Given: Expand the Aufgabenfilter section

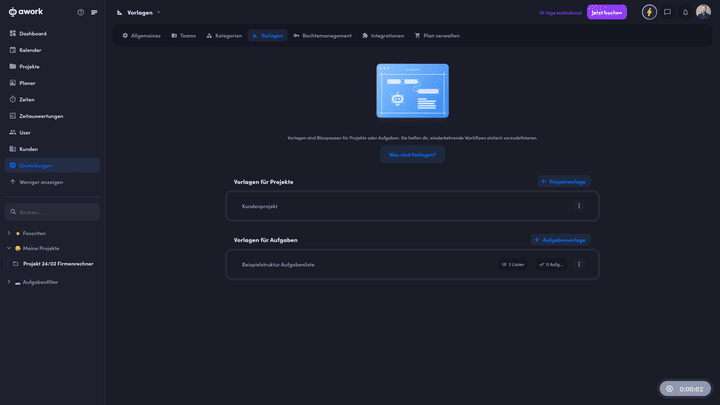Looking at the screenshot, I should [x=9, y=282].
